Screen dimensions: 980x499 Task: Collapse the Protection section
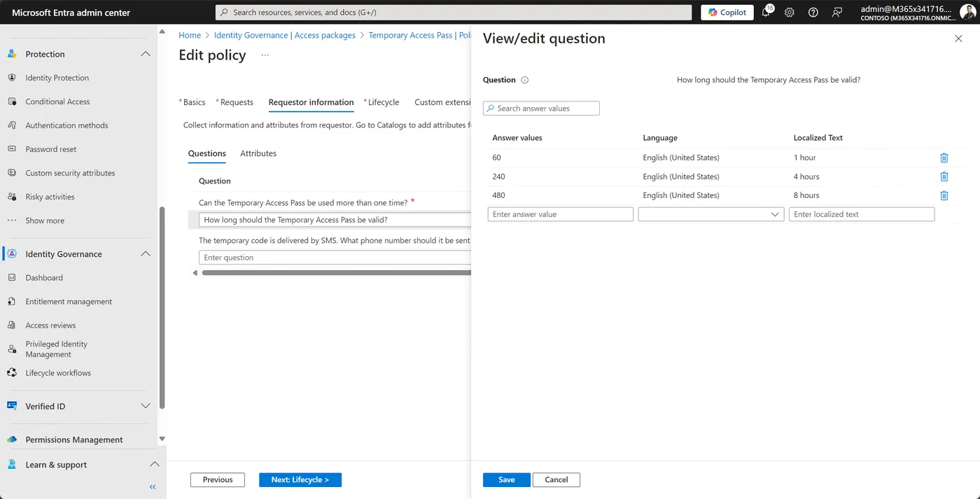(x=146, y=54)
